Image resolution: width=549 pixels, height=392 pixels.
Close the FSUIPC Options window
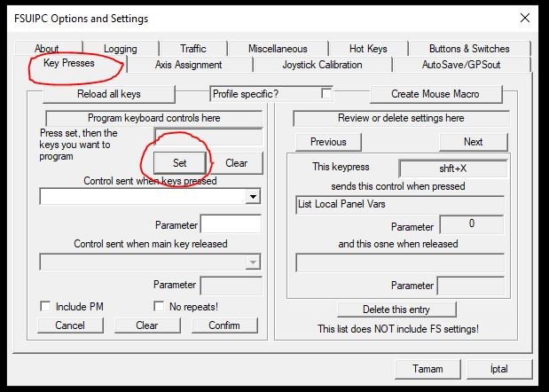[525, 18]
